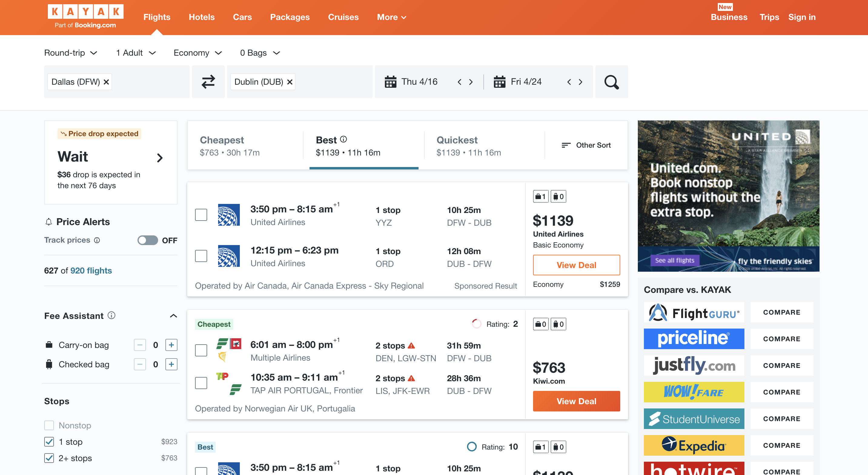The image size is (868, 475).
Task: Decrease Checked bag count
Action: 140,364
